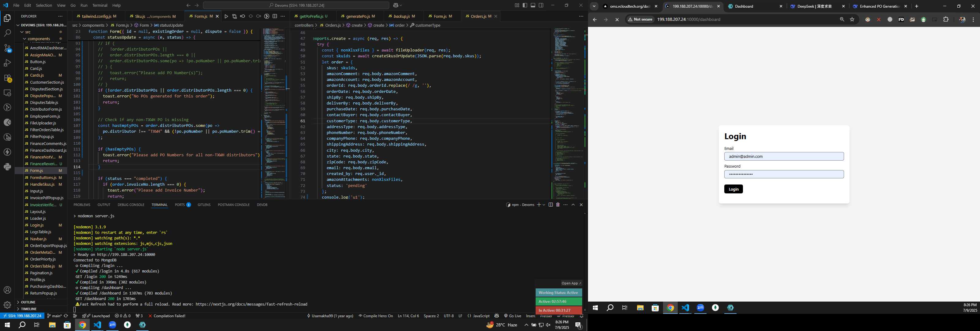The width and height of the screenshot is (980, 331).
Task: Click the main* branch in status bar
Action: pos(55,316)
